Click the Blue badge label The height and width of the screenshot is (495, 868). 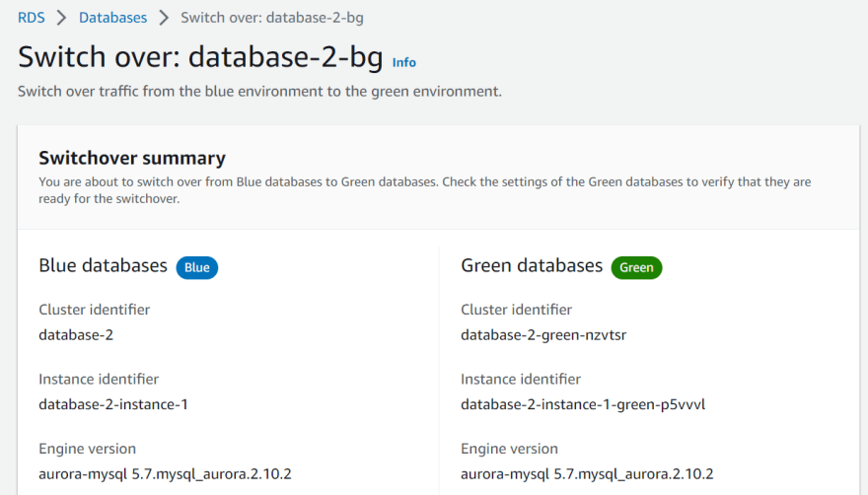197,267
